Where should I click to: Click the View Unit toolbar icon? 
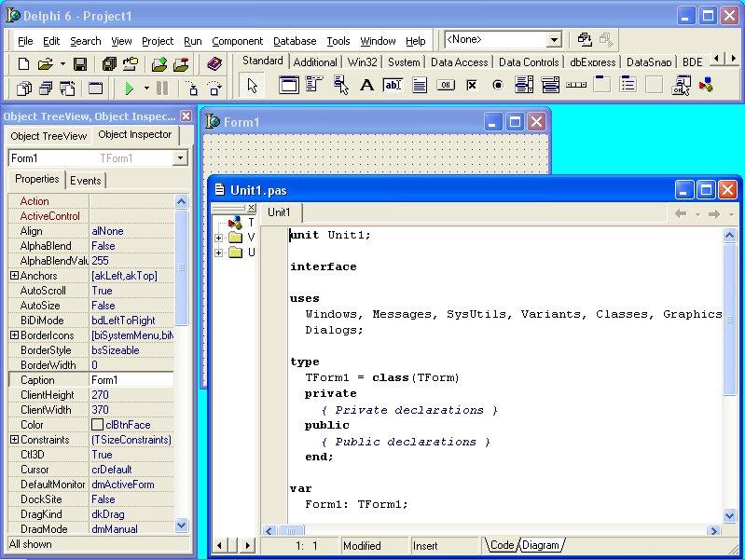click(23, 89)
